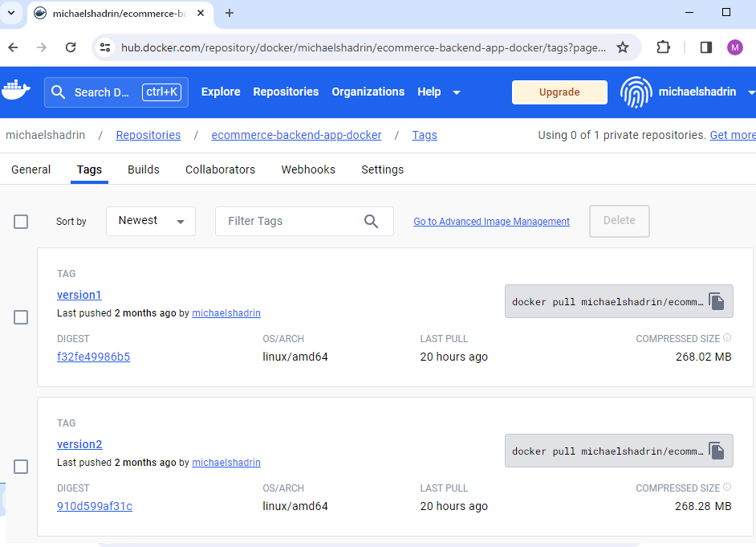Click the Filter Tags magnifier icon

(371, 222)
